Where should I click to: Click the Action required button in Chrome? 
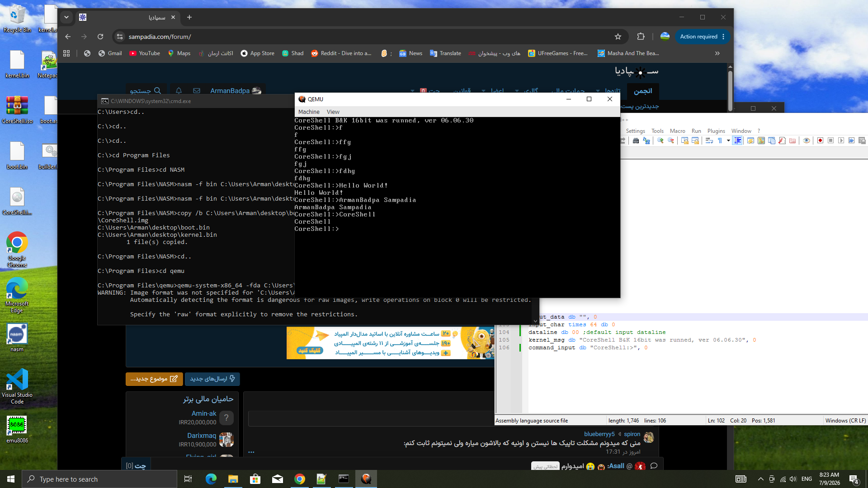[702, 37]
